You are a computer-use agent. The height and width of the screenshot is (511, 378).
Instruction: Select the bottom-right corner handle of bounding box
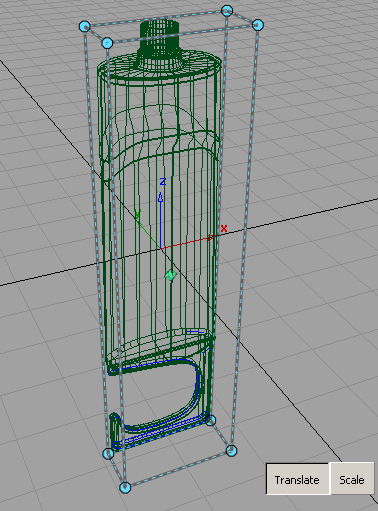(x=232, y=451)
